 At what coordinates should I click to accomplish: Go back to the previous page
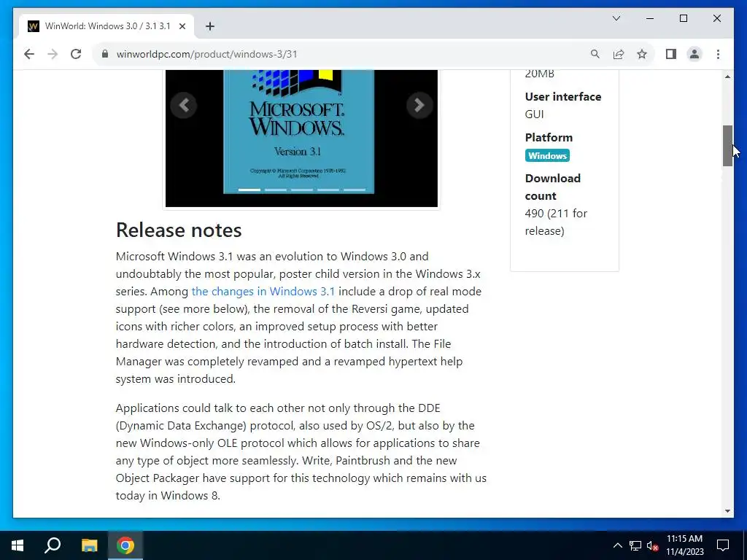tap(29, 54)
